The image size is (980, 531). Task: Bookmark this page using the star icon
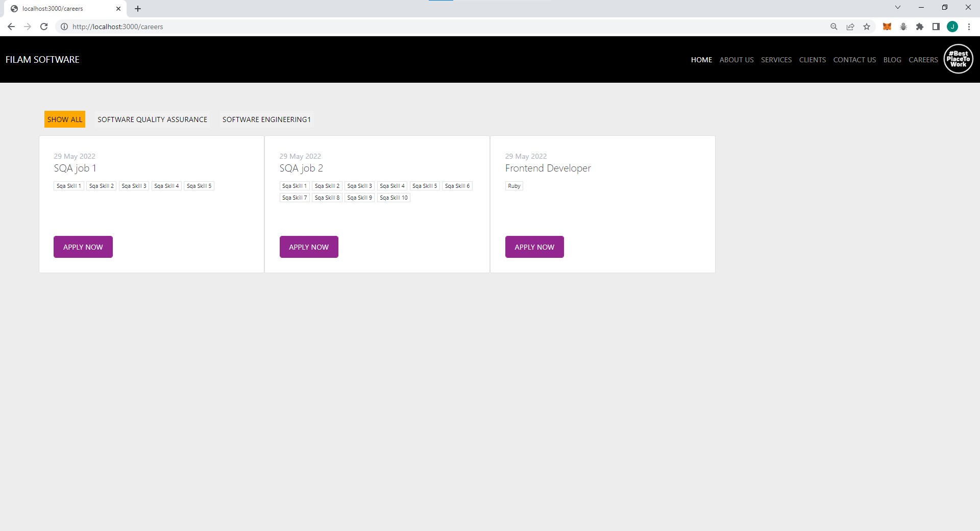point(867,27)
